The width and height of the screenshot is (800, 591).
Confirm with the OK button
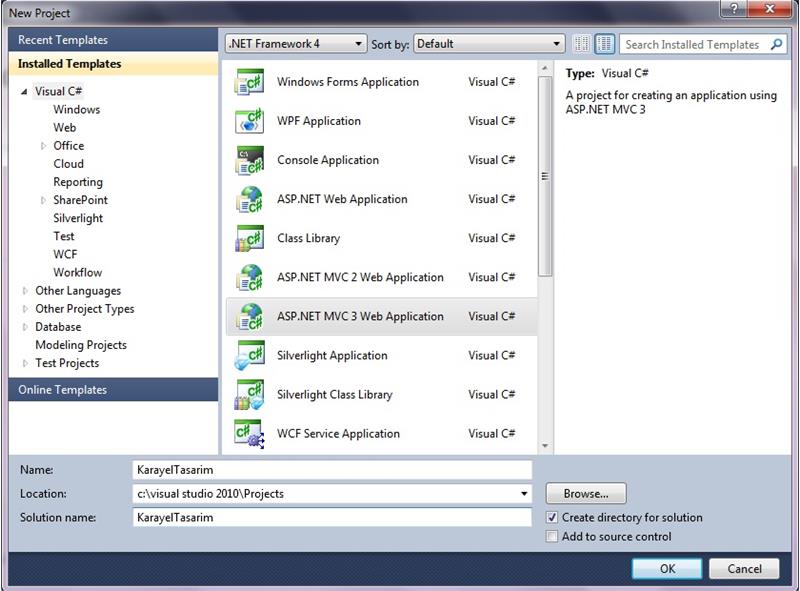pos(667,569)
